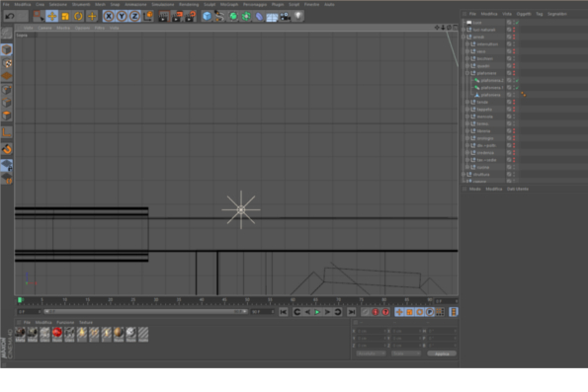588x392 pixels.
Task: Go to end of animation
Action: [352, 312]
